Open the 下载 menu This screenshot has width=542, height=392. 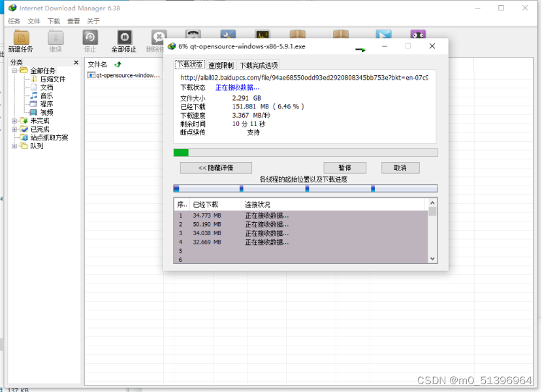[x=54, y=22]
